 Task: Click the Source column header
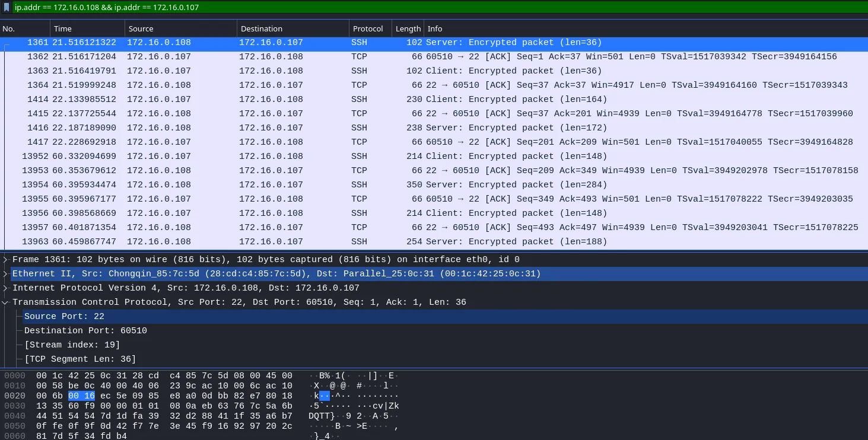click(180, 28)
